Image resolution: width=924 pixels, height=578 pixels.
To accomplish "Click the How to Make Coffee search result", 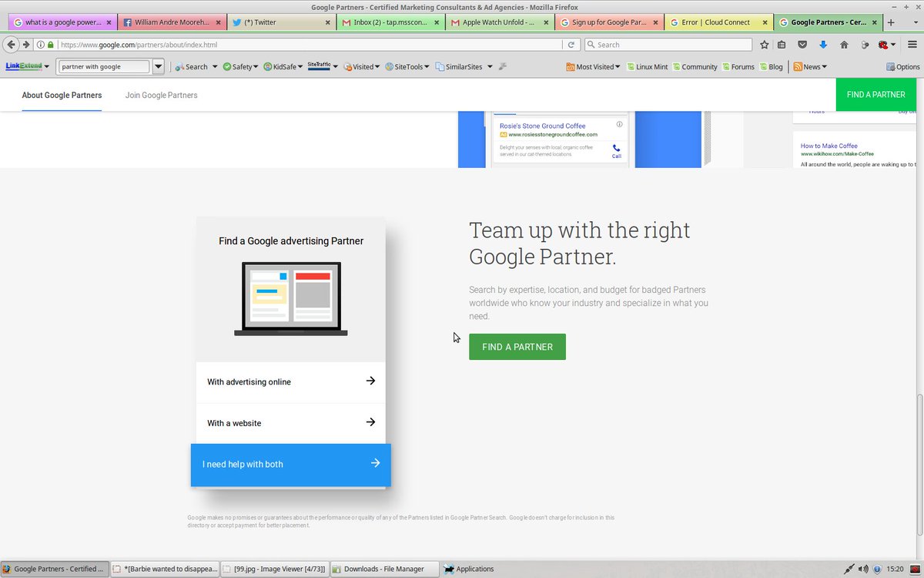I will [829, 146].
